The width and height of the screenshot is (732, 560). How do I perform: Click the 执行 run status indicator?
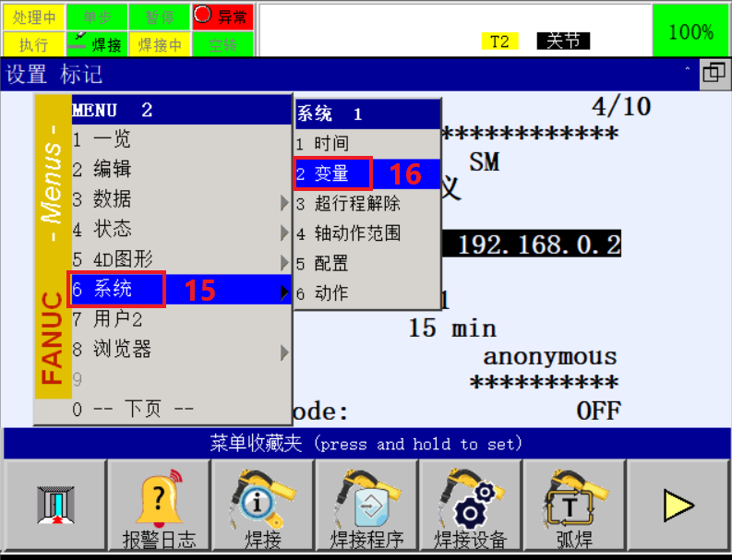(x=33, y=44)
